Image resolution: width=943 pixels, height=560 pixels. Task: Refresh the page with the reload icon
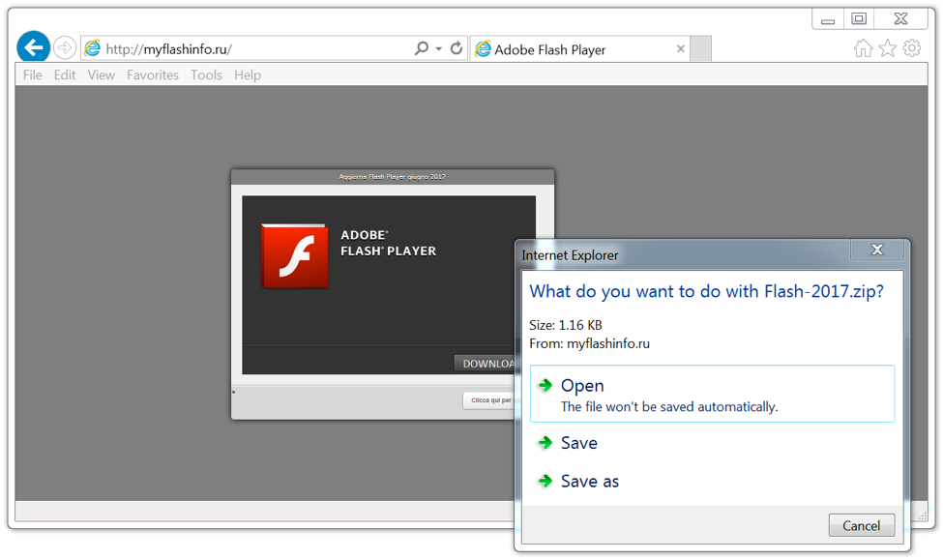coord(457,48)
